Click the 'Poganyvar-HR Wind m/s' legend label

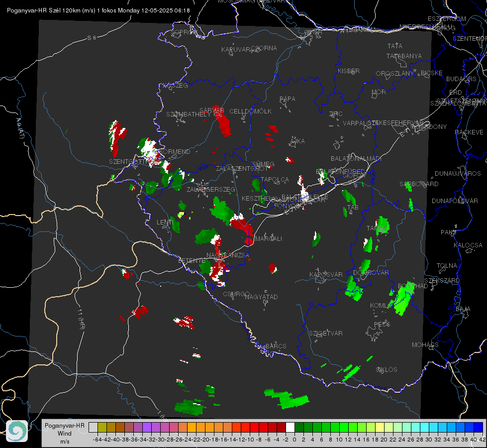pos(65,433)
